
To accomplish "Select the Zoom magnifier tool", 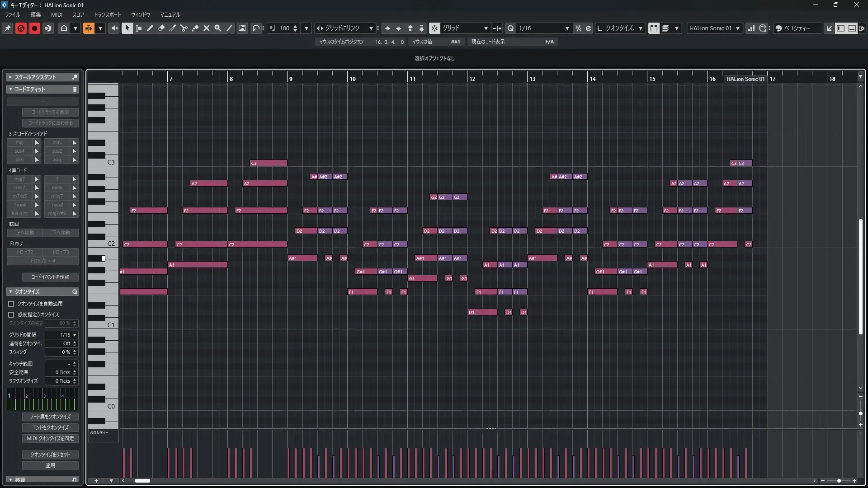I will [x=218, y=28].
